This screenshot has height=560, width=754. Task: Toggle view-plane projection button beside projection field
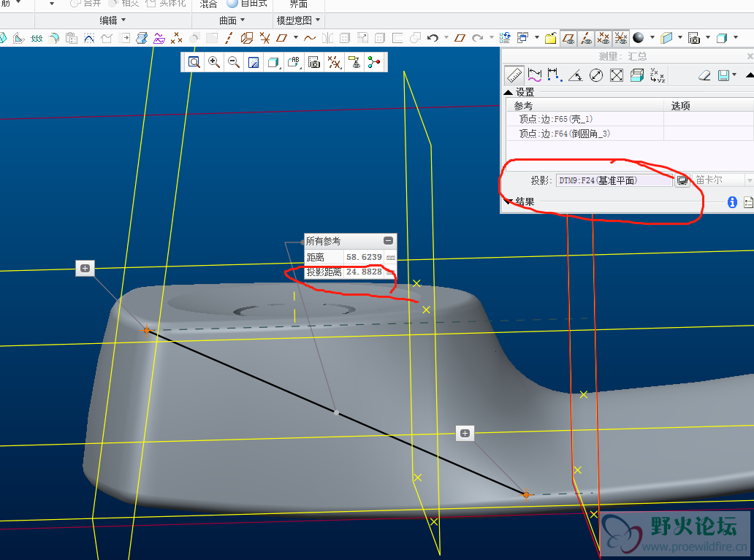(682, 181)
